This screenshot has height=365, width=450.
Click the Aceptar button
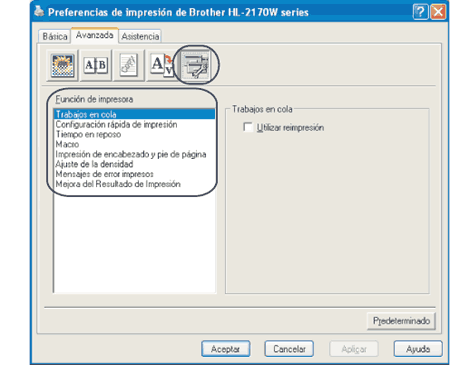pos(226,349)
